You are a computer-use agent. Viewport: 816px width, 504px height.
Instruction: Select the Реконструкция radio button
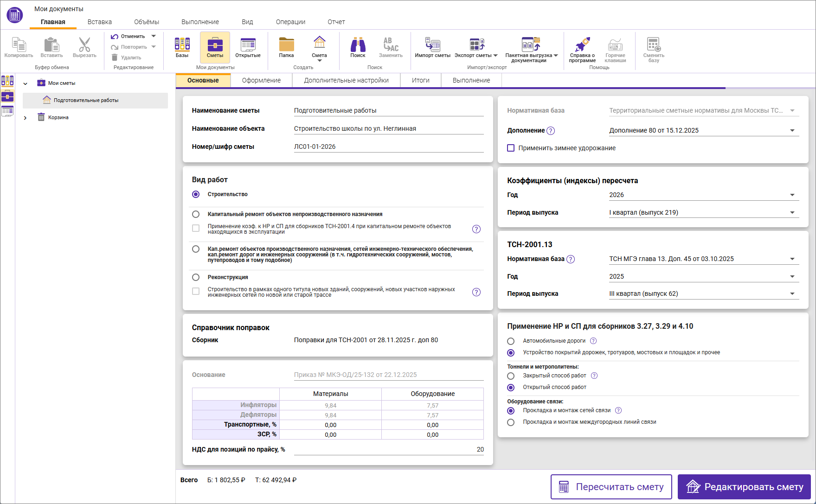(196, 277)
